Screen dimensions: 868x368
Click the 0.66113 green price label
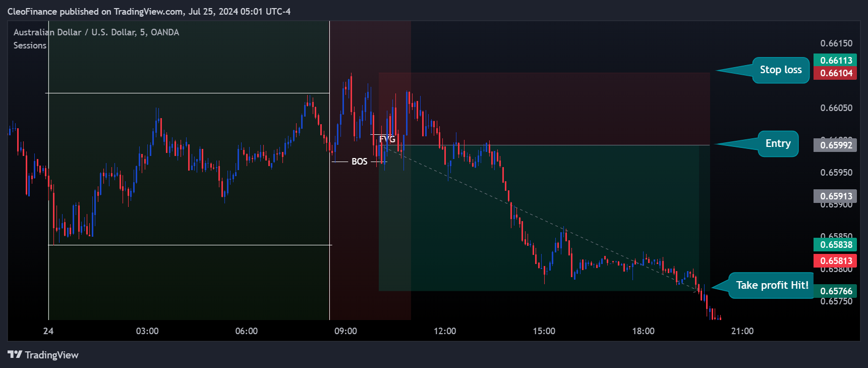point(835,60)
